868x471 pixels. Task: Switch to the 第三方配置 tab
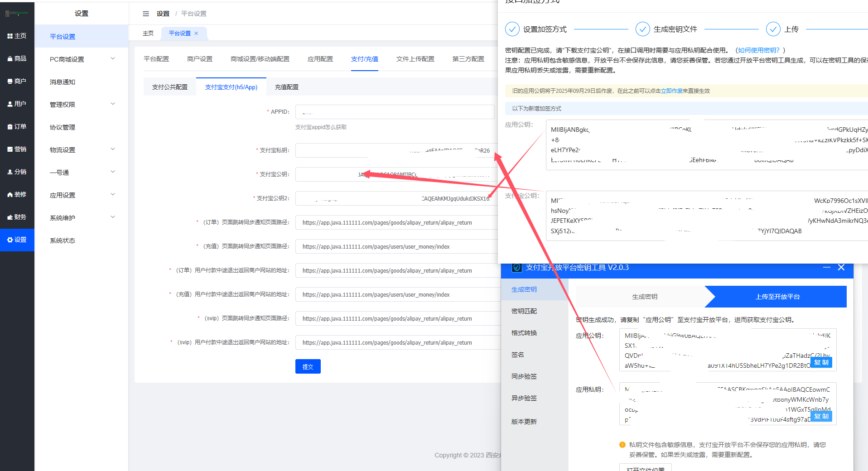tap(468, 59)
